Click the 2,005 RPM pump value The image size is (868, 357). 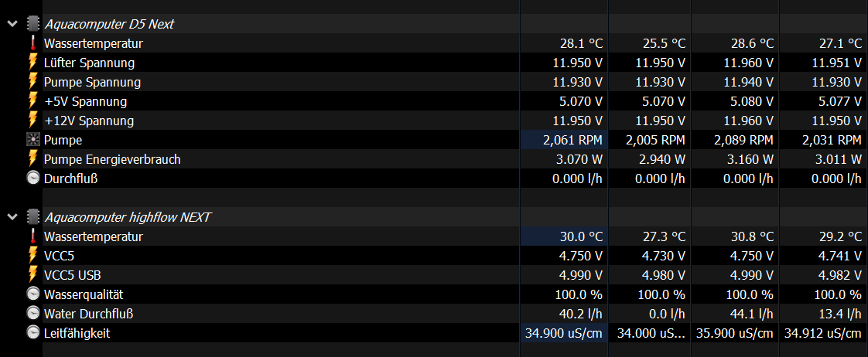tap(655, 141)
